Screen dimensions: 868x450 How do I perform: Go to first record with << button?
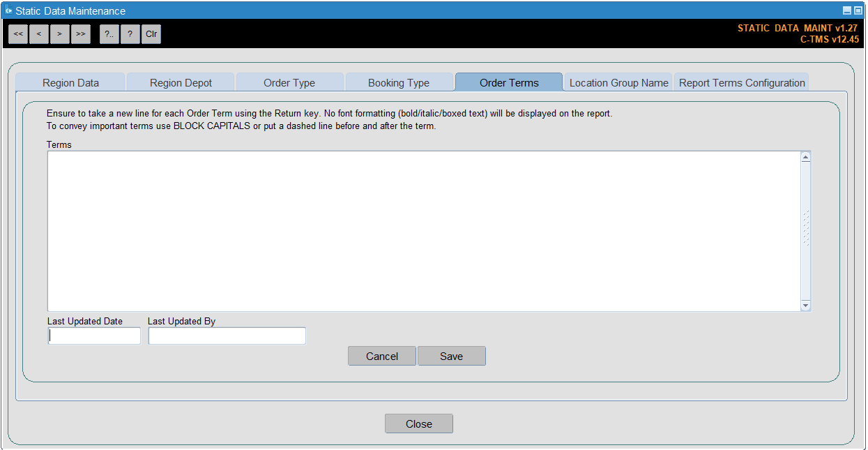click(x=18, y=34)
